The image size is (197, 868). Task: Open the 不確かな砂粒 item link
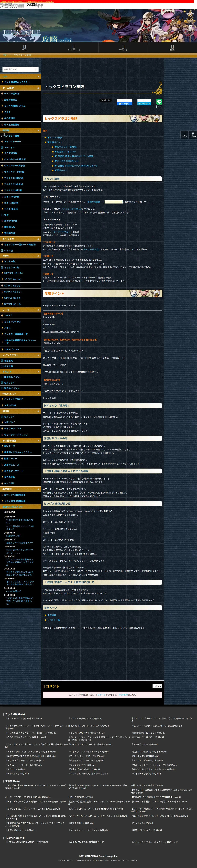click(x=94, y=202)
